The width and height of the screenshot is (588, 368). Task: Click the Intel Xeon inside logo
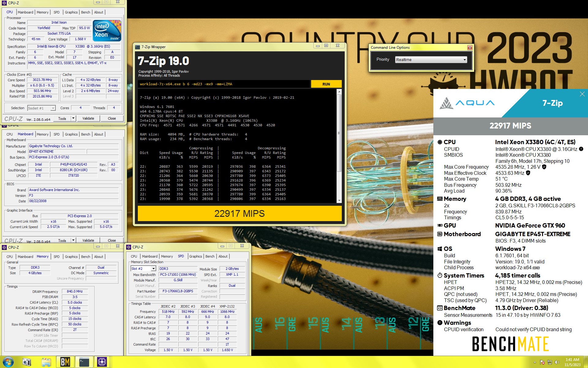tap(107, 31)
